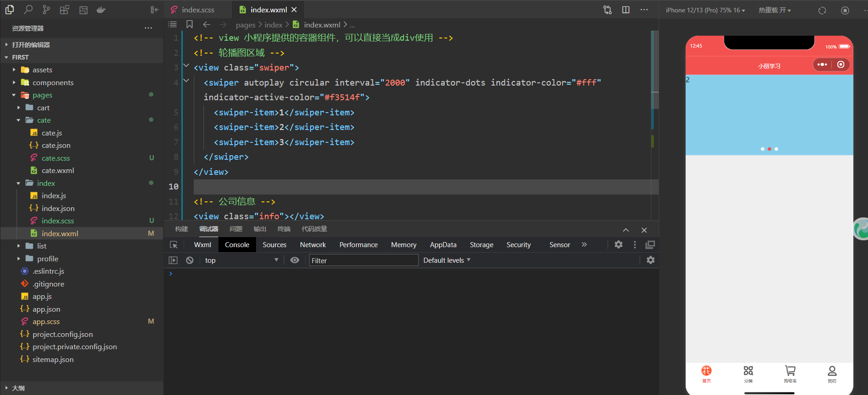Switch to the index.scss editor tab

[198, 10]
